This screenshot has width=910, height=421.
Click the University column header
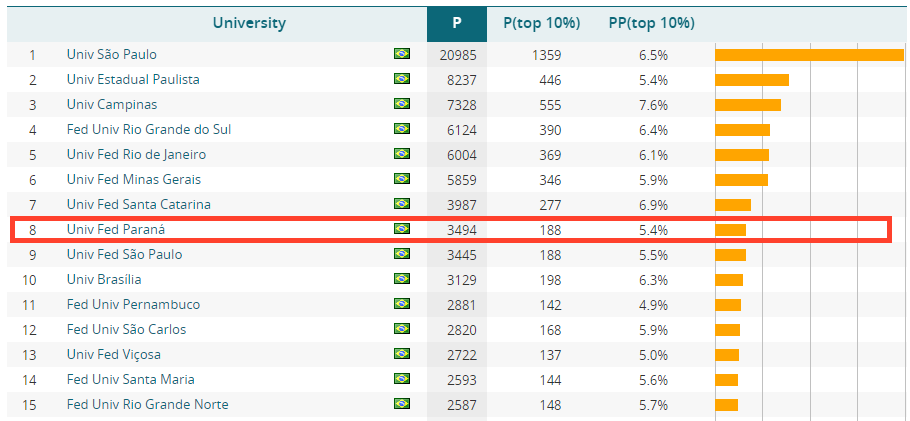click(249, 23)
